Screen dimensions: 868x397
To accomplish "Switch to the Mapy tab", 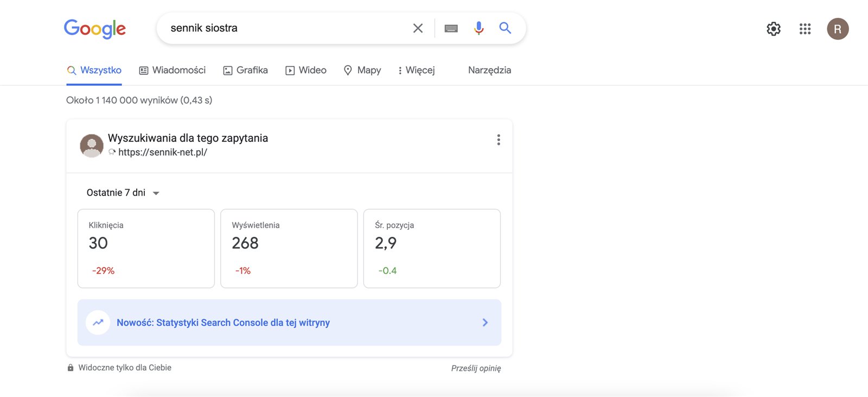I will pyautogui.click(x=362, y=70).
